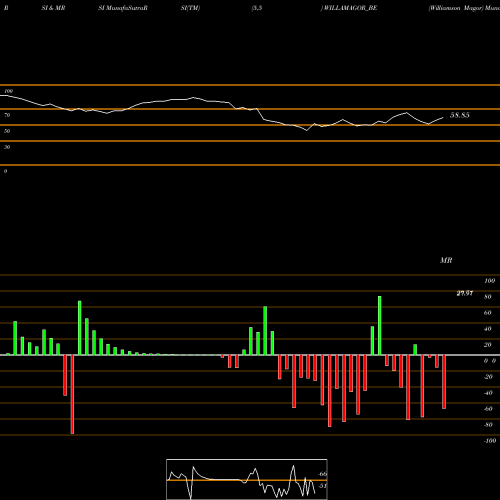Click the MR axis label -100
Viewport: 500px width, 500px height.
[x=490, y=441]
